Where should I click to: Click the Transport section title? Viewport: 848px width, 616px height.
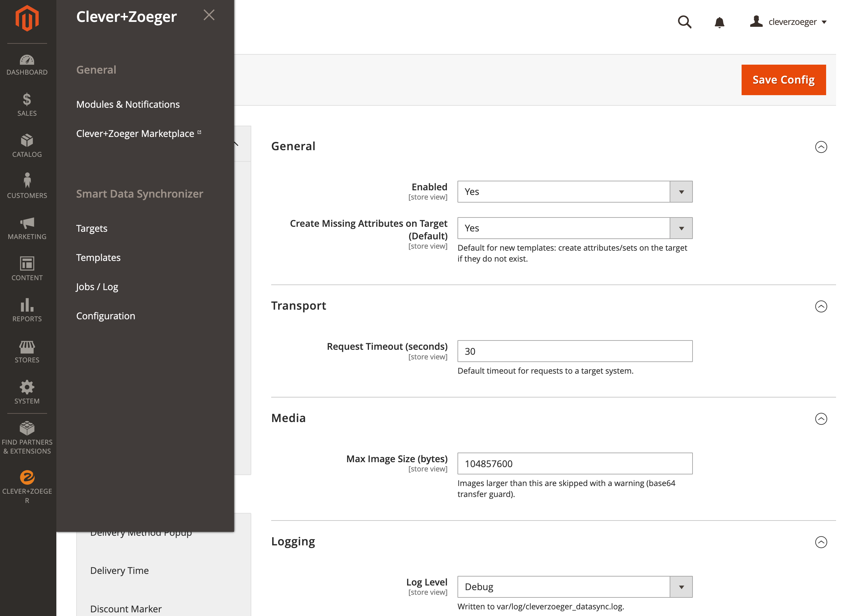pos(298,306)
